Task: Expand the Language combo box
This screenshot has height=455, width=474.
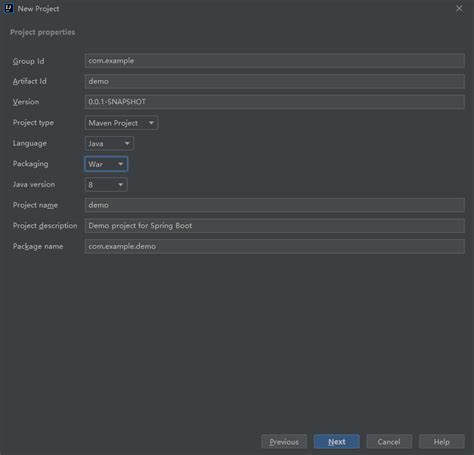Action: click(109, 144)
